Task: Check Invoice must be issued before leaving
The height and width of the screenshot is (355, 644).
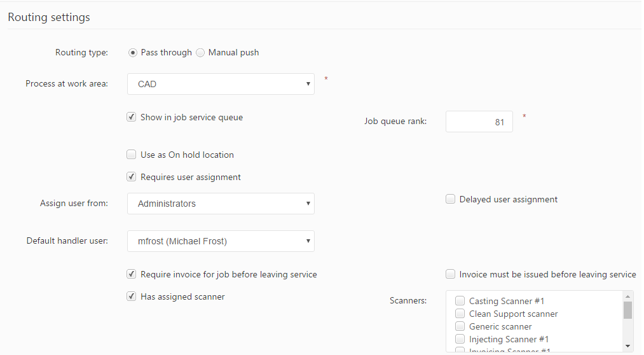Action: click(450, 275)
